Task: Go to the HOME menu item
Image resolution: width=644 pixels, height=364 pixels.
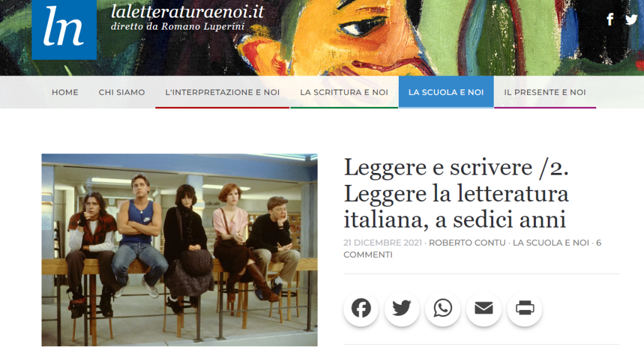Action: click(65, 92)
